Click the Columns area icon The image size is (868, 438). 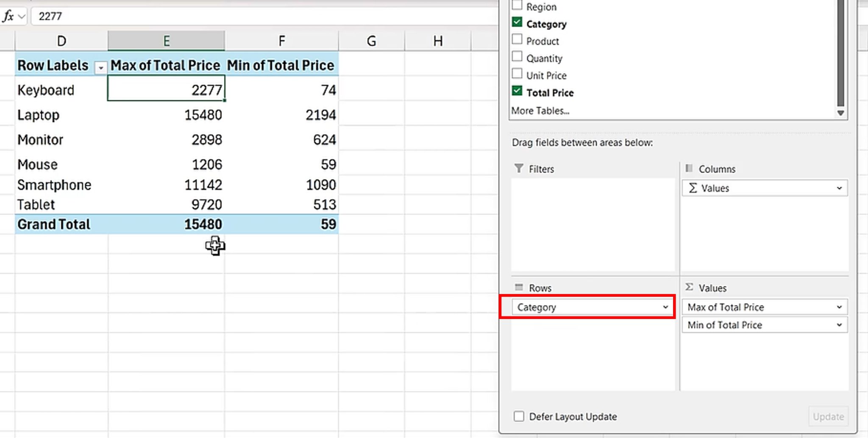(689, 169)
